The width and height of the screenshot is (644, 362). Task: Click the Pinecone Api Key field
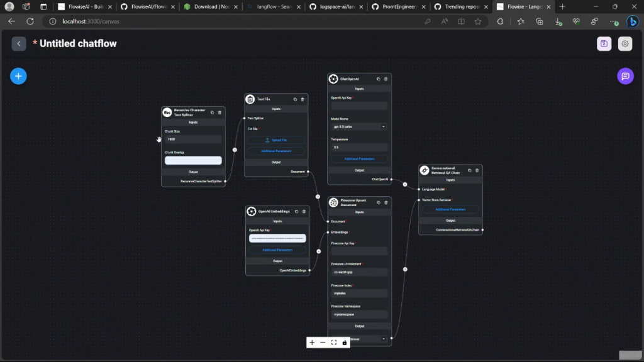click(x=359, y=251)
